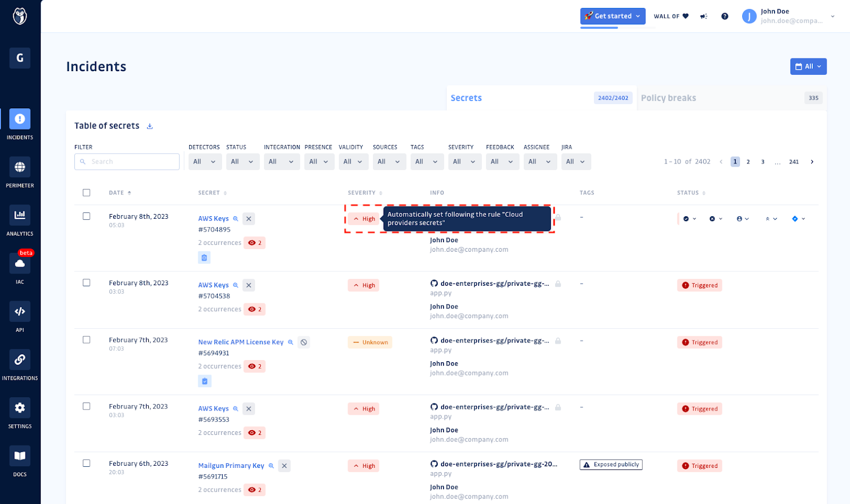Click the clipboard icon under incident #5704895
Image resolution: width=850 pixels, height=504 pixels.
204,258
